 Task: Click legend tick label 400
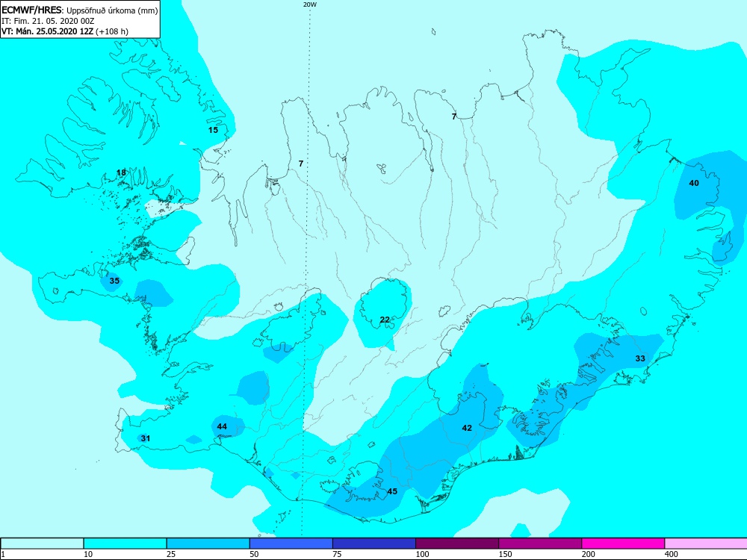pyautogui.click(x=672, y=554)
